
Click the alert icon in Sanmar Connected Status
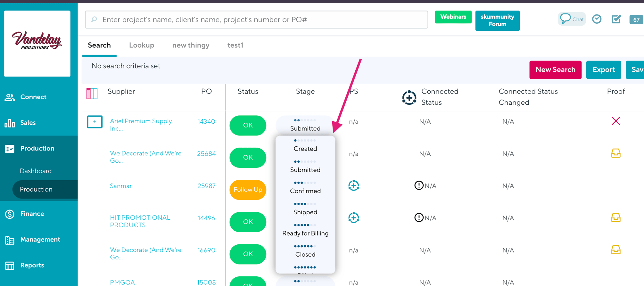point(419,185)
